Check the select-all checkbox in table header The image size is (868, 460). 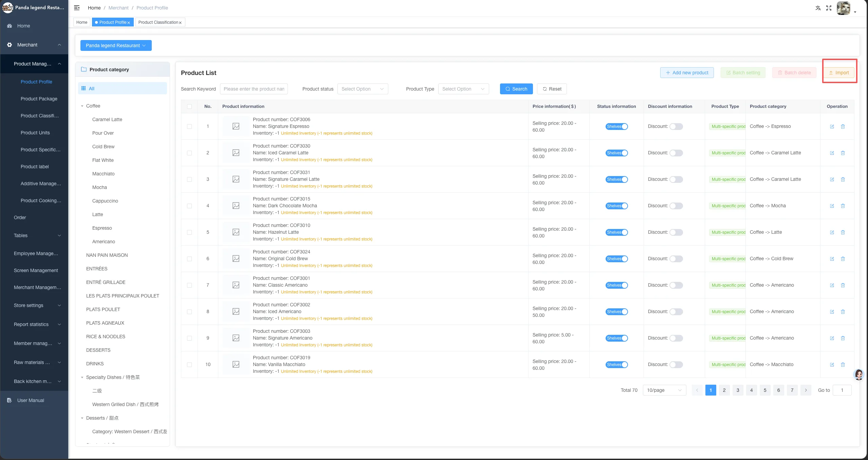click(189, 107)
